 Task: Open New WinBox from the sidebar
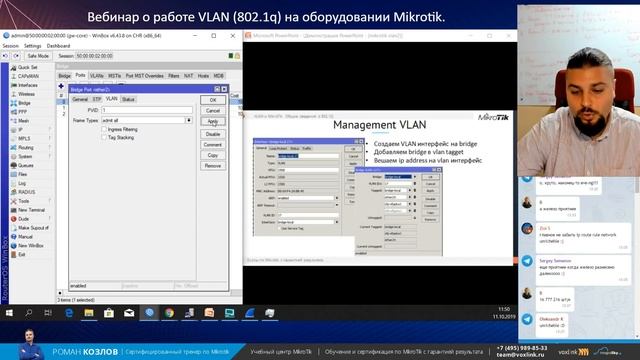click(31, 246)
